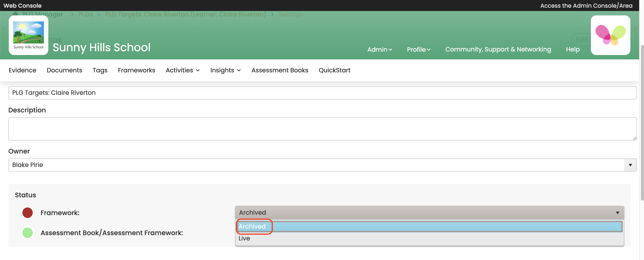Open Assessment Books page

coord(280,70)
